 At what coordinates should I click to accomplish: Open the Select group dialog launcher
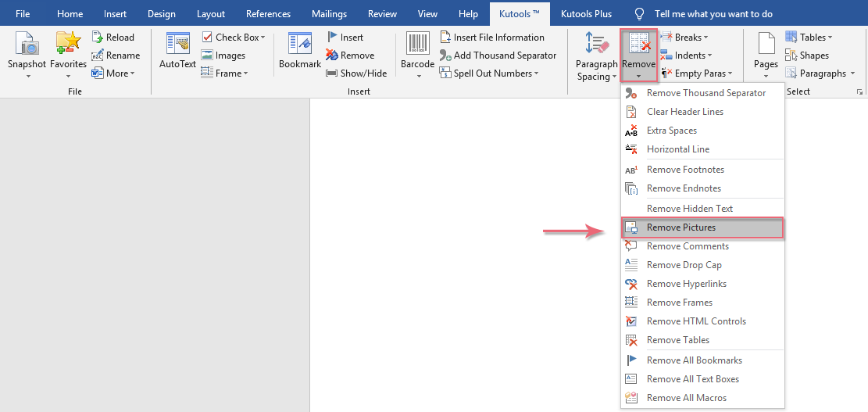(859, 91)
